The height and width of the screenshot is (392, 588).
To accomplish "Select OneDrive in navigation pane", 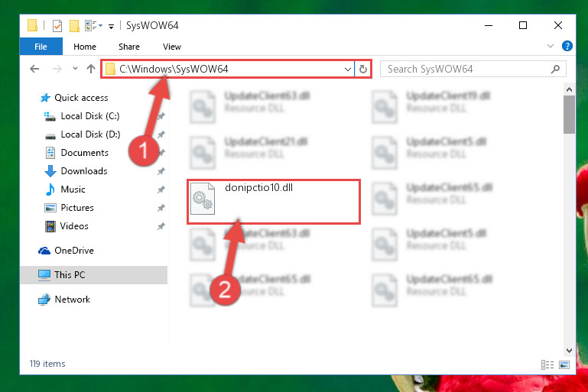I will click(74, 251).
